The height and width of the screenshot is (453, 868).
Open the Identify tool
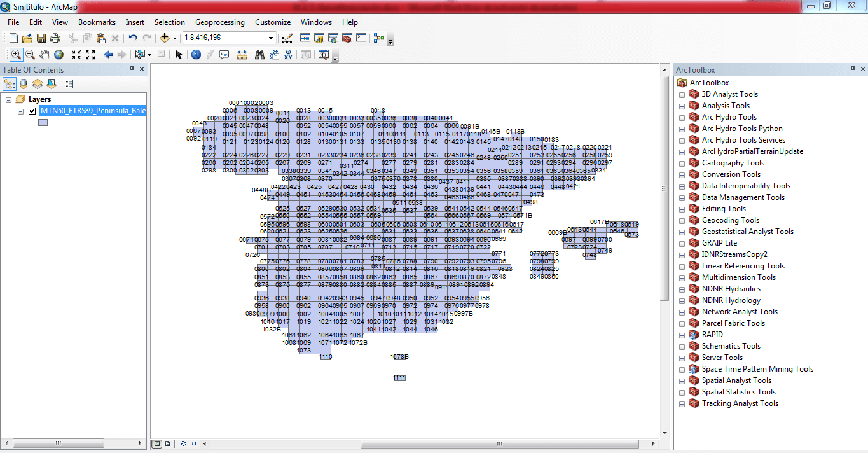click(x=196, y=55)
